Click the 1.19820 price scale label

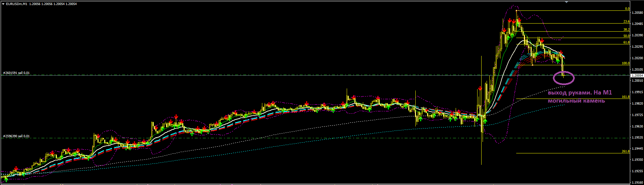[638, 104]
